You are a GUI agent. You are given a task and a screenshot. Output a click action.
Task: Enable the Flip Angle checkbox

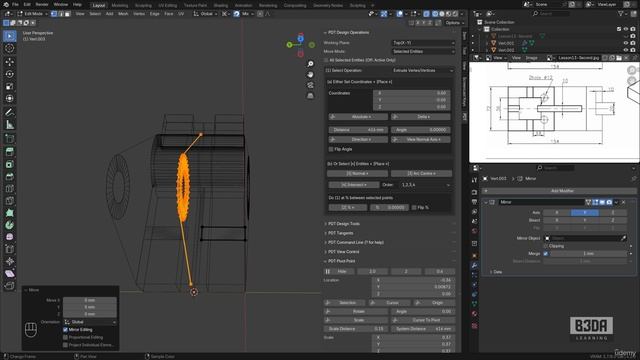click(331, 149)
